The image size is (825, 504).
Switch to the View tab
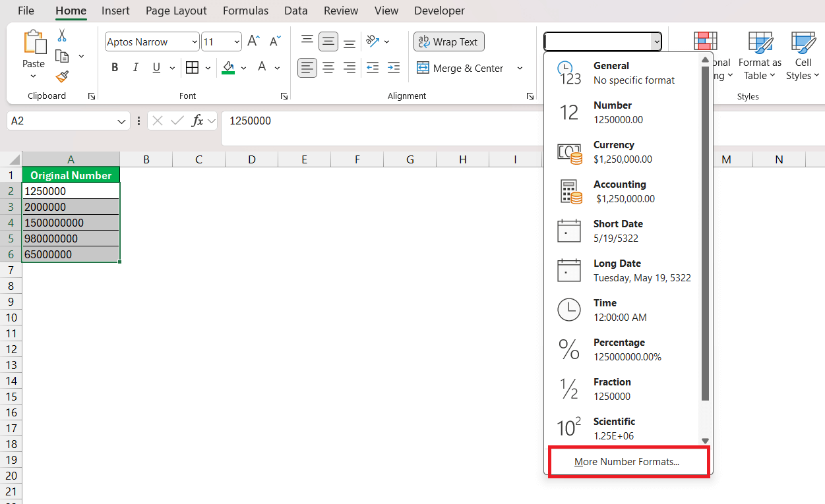386,11
